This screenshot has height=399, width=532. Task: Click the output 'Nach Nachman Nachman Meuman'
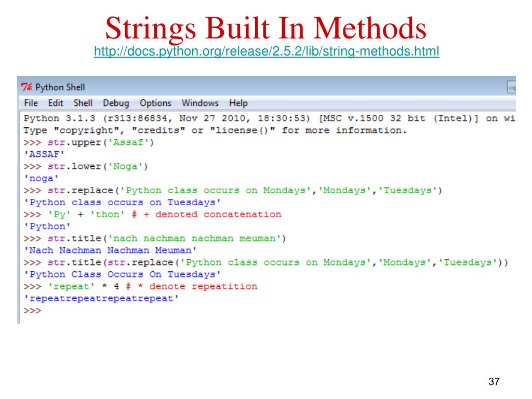click(x=110, y=250)
